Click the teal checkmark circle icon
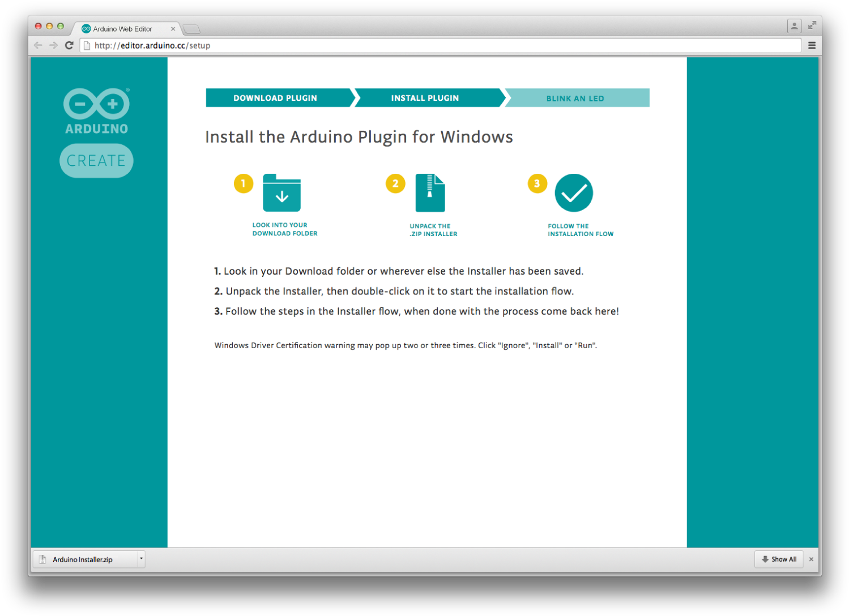The height and width of the screenshot is (616, 849). point(573,193)
